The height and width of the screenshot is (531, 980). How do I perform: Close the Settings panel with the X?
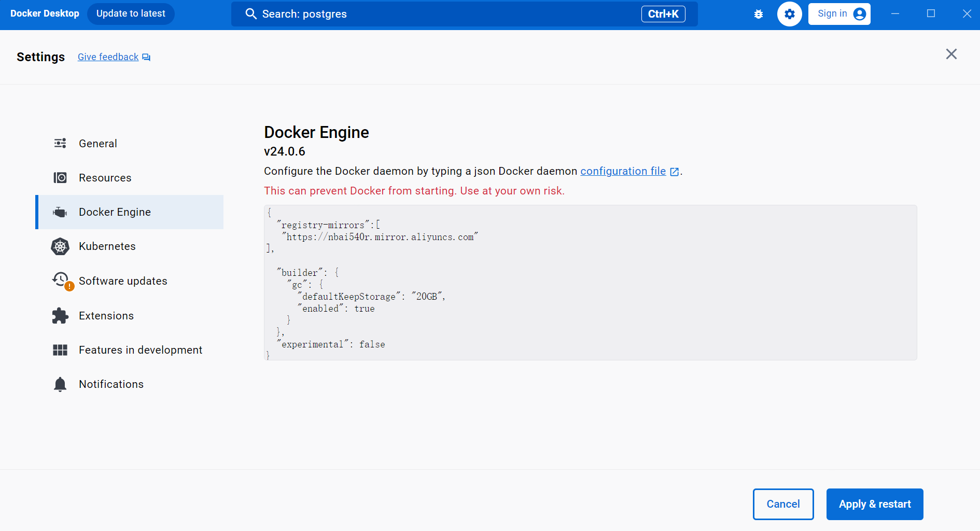pyautogui.click(x=951, y=54)
